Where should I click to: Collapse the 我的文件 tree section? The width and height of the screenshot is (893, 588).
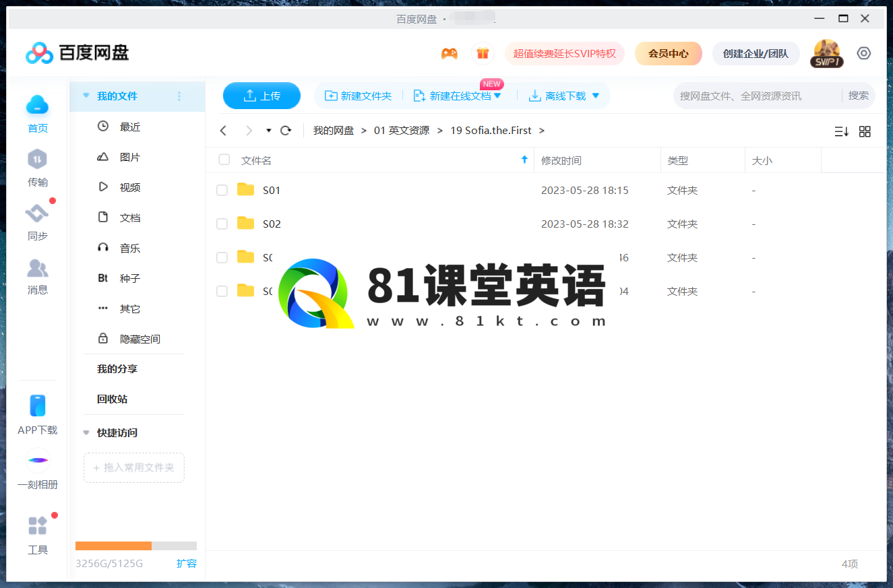click(x=86, y=96)
